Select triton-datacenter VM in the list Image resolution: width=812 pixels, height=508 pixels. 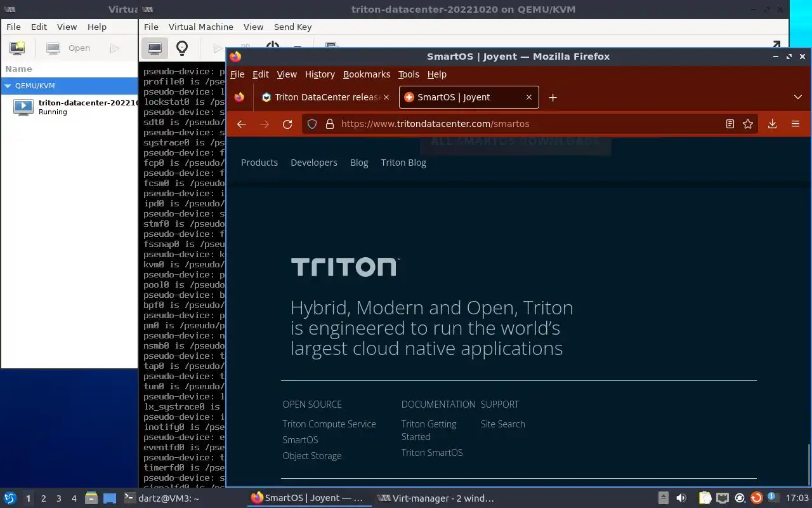click(69, 107)
